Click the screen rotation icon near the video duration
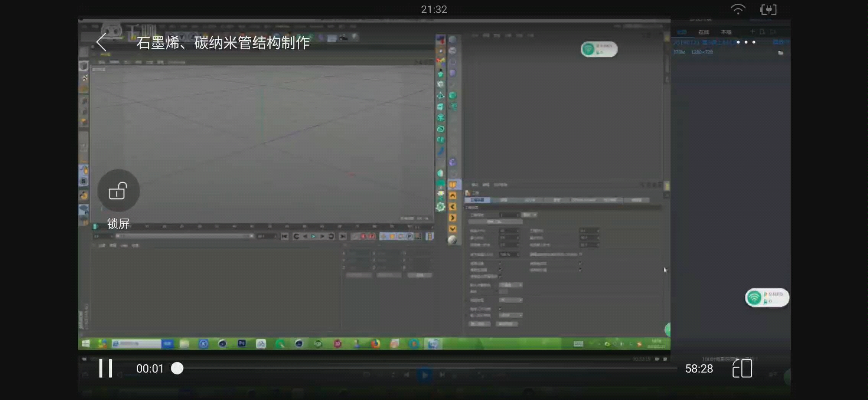This screenshot has height=400, width=868. [x=743, y=368]
